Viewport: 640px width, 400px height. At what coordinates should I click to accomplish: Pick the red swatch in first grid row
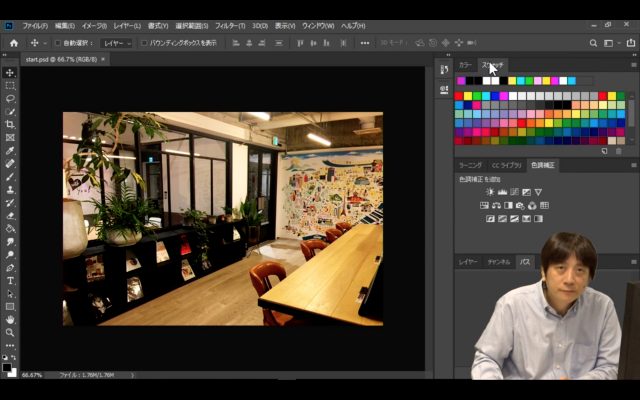[459, 96]
